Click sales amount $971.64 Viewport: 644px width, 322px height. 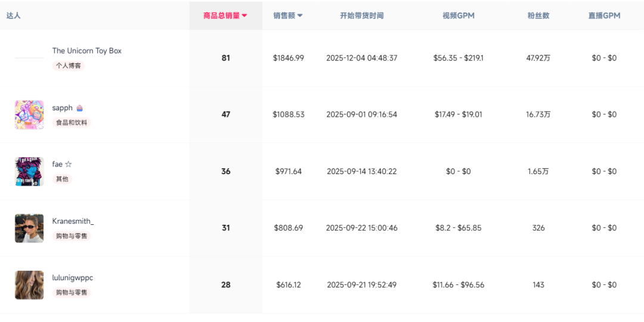click(x=289, y=171)
